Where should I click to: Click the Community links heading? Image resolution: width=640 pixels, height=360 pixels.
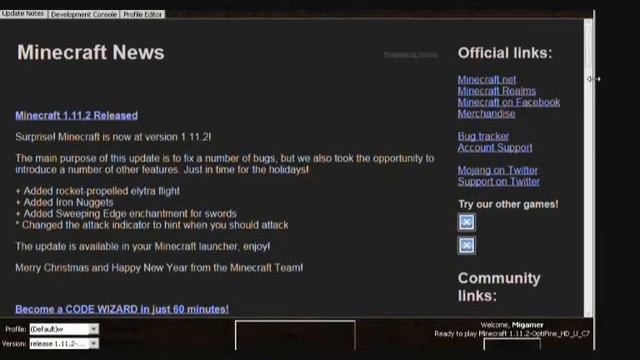[x=499, y=287]
